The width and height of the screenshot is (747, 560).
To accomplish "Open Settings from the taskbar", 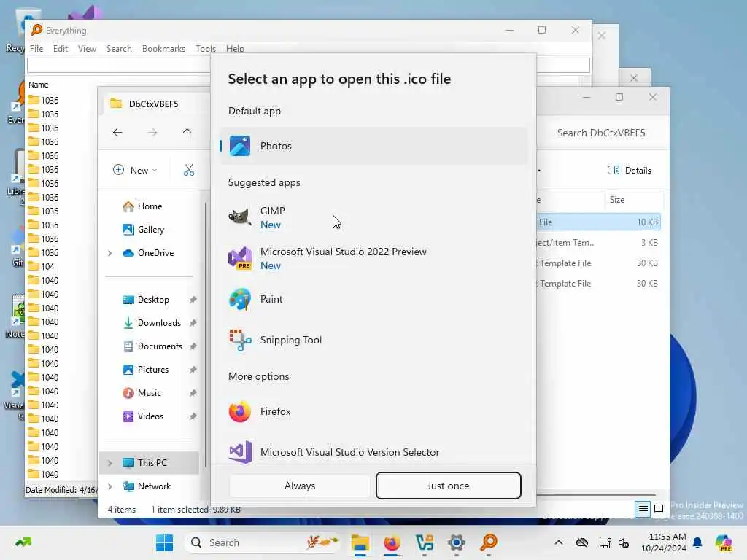I will tap(457, 542).
